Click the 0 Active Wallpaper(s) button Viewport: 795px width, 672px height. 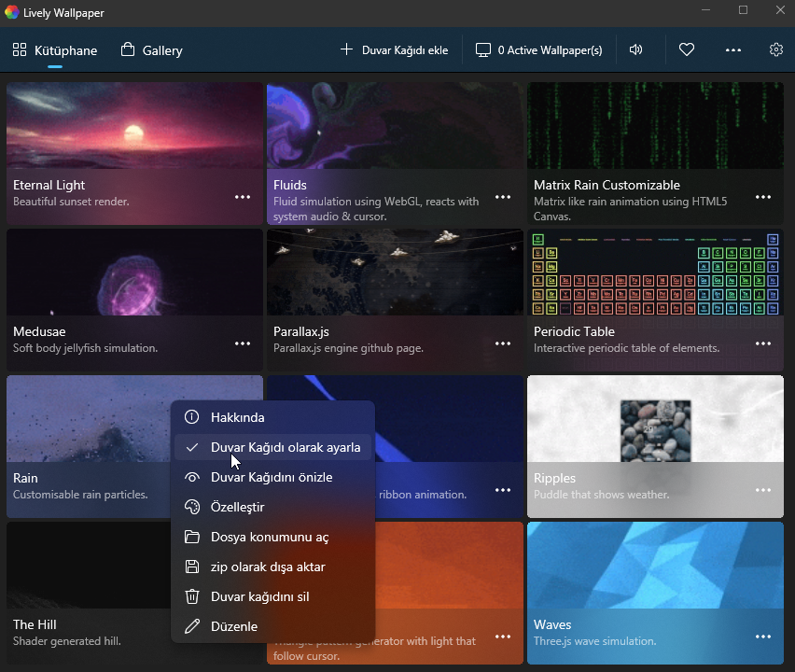538,49
